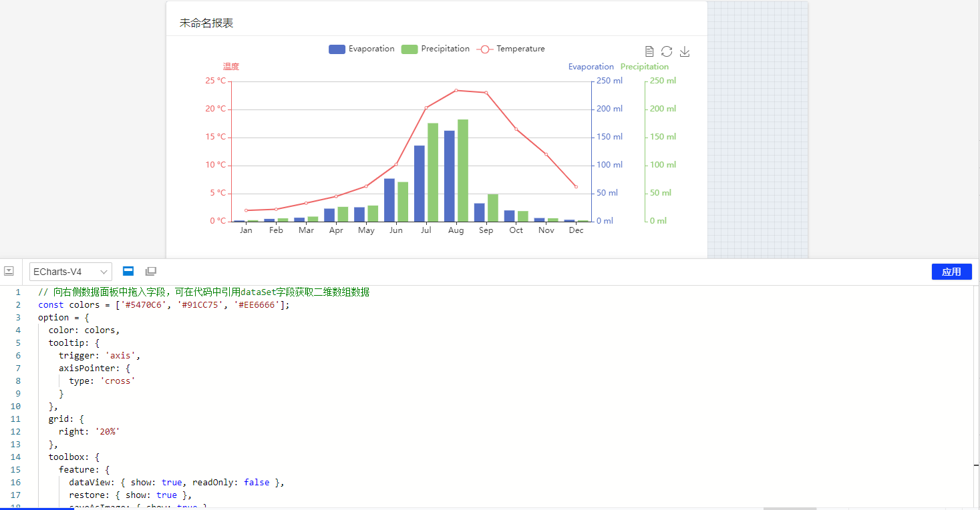Click the 温度 axis title
The height and width of the screenshot is (510, 980).
[231, 67]
